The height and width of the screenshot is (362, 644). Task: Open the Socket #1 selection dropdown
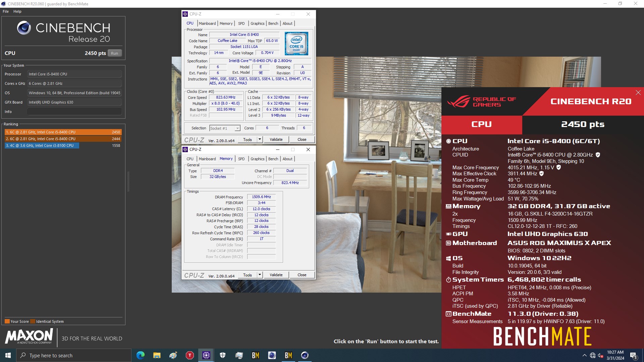[x=225, y=128]
